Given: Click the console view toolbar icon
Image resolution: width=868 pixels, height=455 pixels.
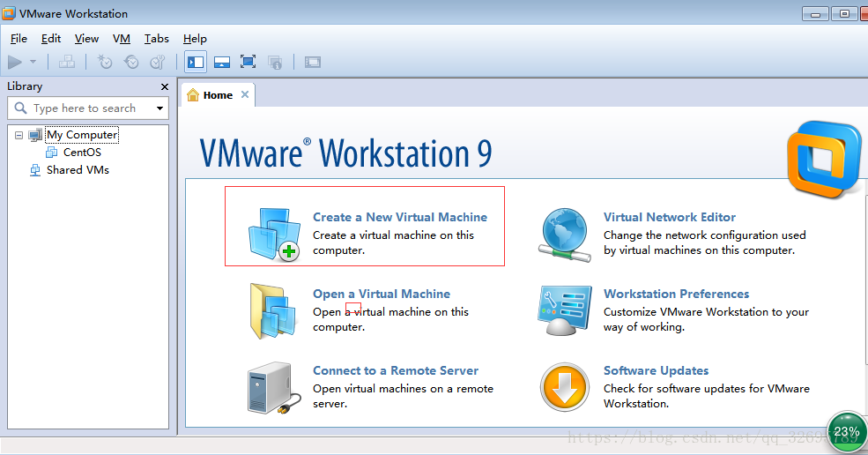Looking at the screenshot, I should point(312,62).
